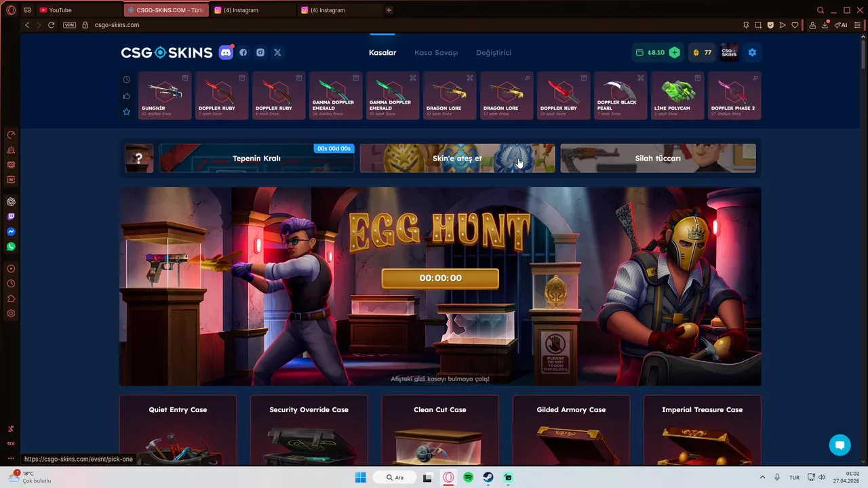868x488 pixels.
Task: Open the Tepenin Kralı banner
Action: click(x=256, y=158)
